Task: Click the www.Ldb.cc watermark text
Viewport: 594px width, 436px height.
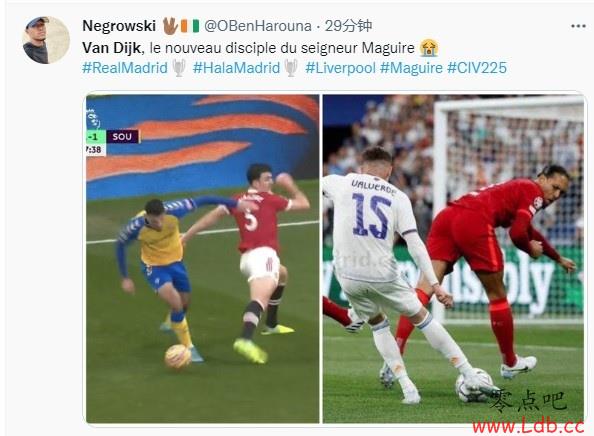Action: click(528, 427)
